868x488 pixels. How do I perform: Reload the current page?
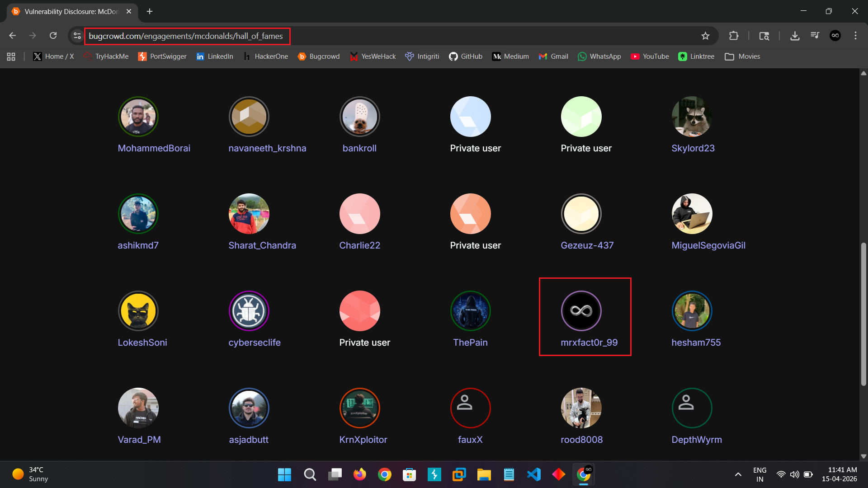[53, 36]
